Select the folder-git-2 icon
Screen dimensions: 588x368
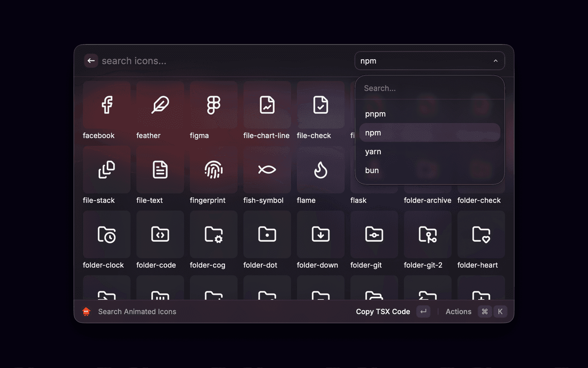pos(428,234)
